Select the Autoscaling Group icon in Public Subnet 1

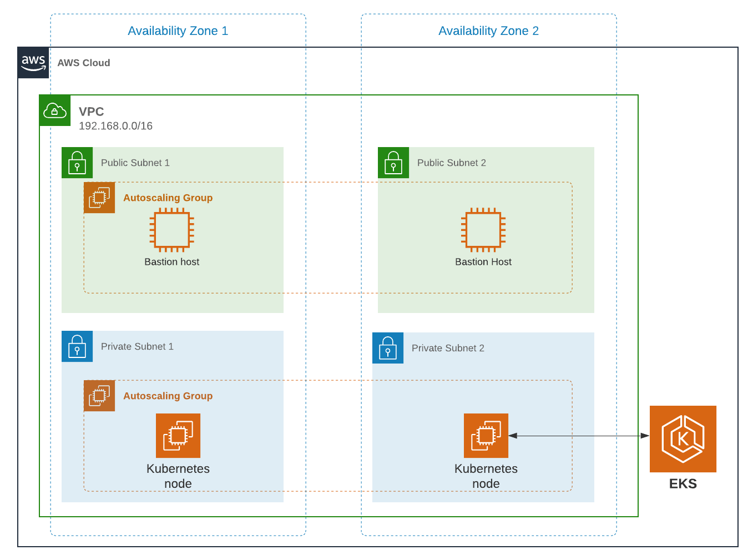pos(99,198)
